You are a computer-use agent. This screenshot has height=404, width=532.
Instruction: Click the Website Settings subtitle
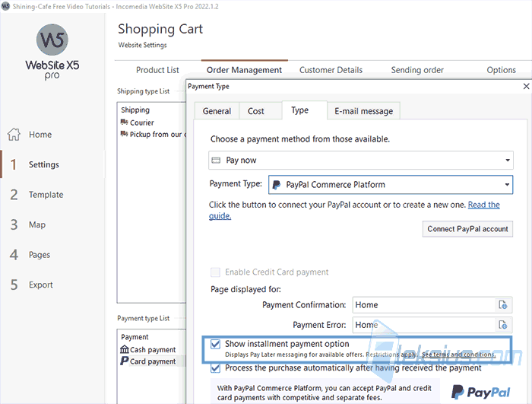tap(143, 45)
